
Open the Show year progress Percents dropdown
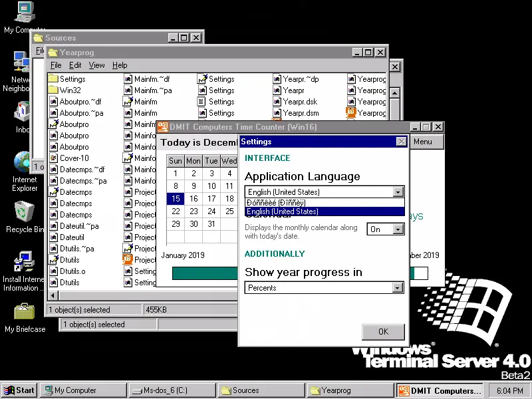coord(397,288)
